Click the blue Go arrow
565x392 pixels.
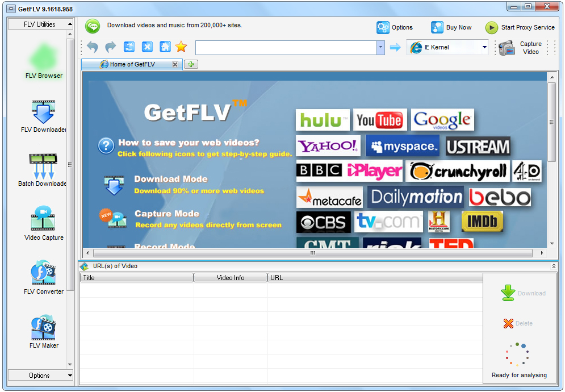[395, 47]
